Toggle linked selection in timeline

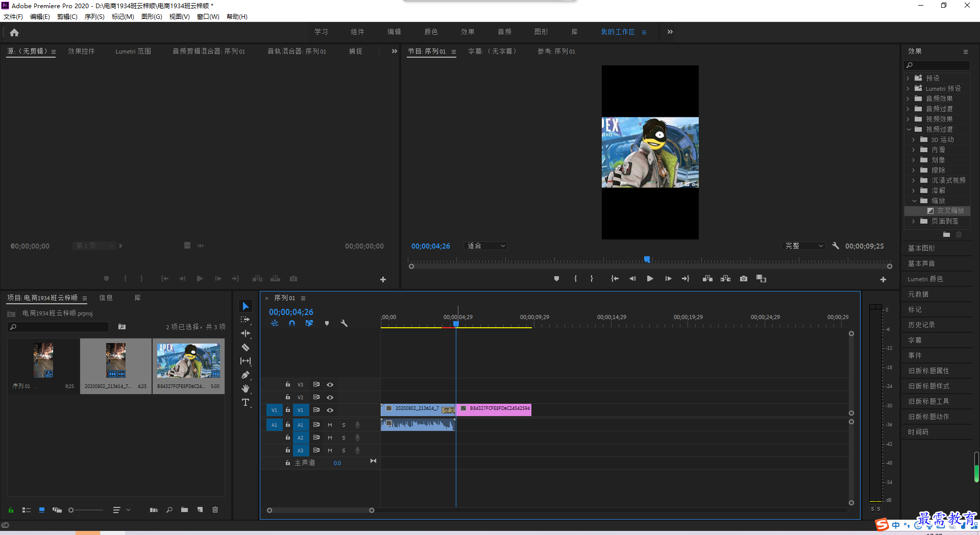point(309,323)
